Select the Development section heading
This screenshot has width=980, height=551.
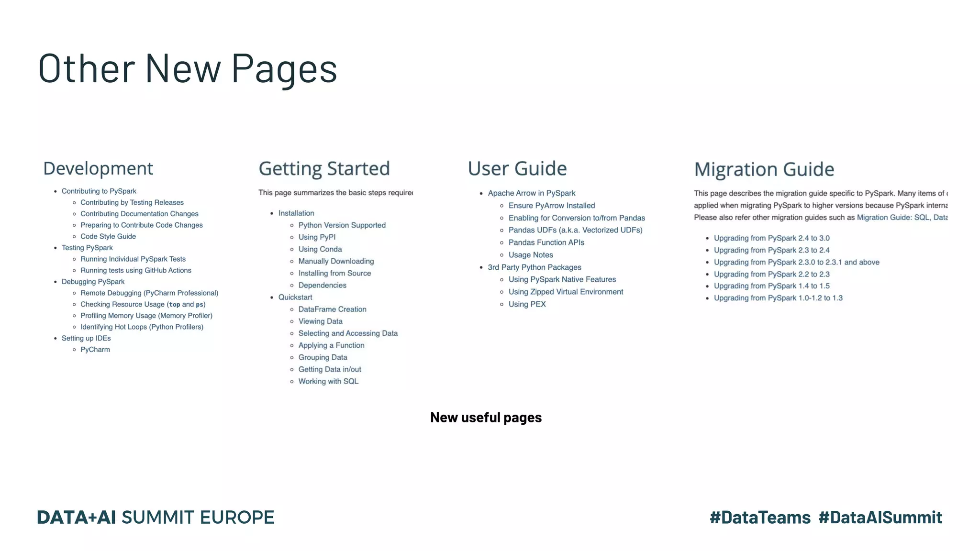[x=98, y=168]
